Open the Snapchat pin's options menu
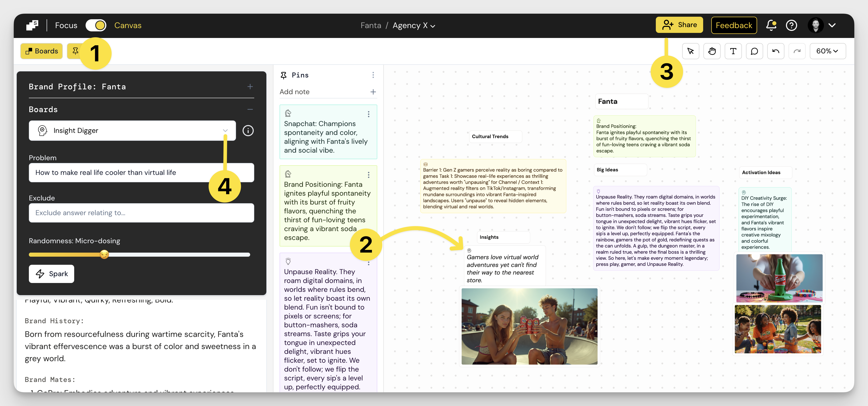The height and width of the screenshot is (406, 868). 368,114
